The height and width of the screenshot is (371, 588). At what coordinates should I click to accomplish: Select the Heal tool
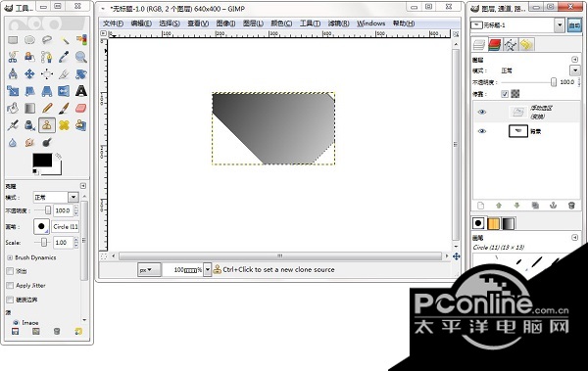click(64, 125)
